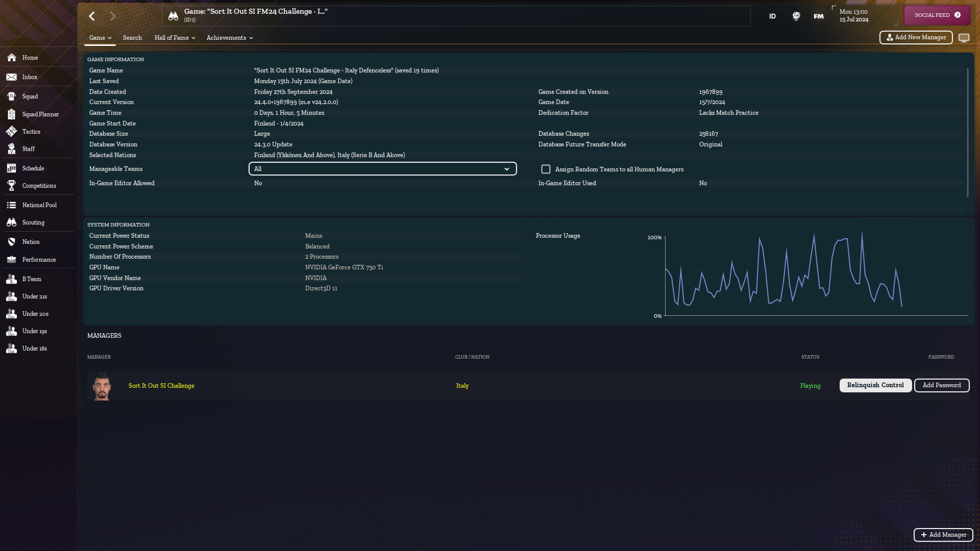Screen dimensions: 980x551
Task: Click the PASSWORD column header
Action: pos(941,357)
